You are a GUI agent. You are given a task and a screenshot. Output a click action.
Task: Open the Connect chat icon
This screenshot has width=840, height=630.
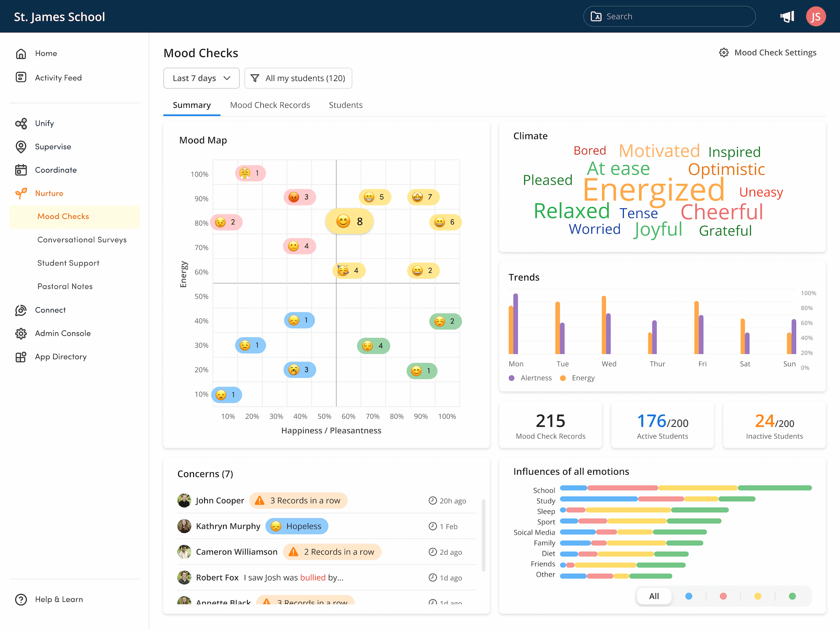(21, 310)
